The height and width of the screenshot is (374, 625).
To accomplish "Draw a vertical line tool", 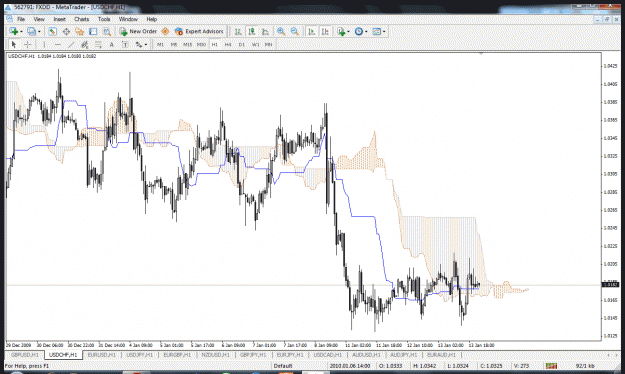I will click(44, 44).
